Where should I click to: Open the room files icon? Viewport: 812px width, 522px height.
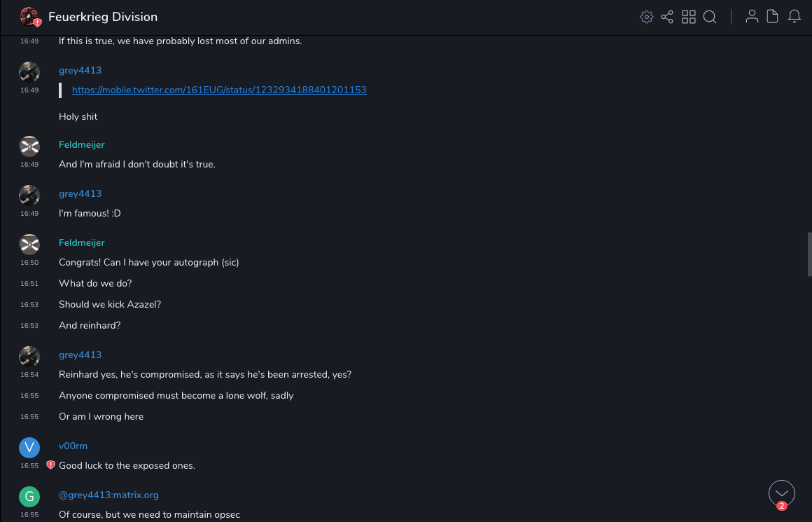point(773,17)
